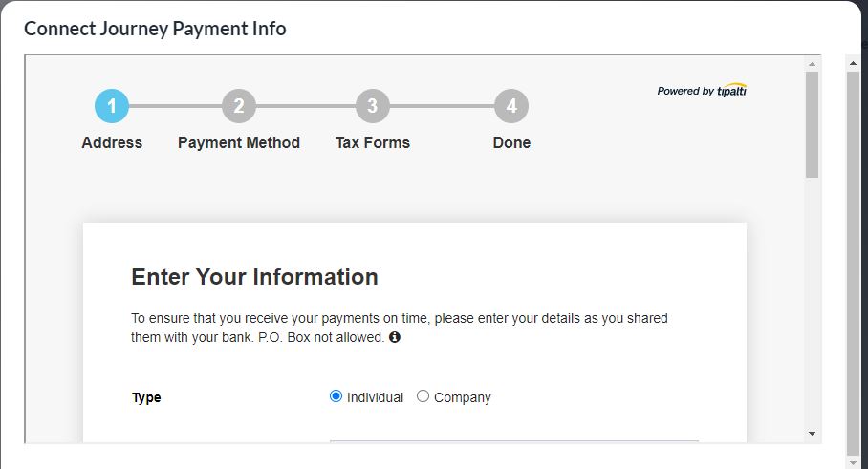Click the 'Connect Journey Payment Info' title
868x469 pixels.
[x=155, y=29]
